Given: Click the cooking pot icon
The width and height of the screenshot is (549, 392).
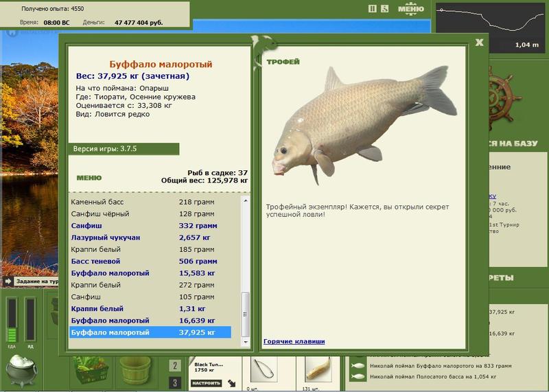Looking at the screenshot, I should click(x=21, y=371).
